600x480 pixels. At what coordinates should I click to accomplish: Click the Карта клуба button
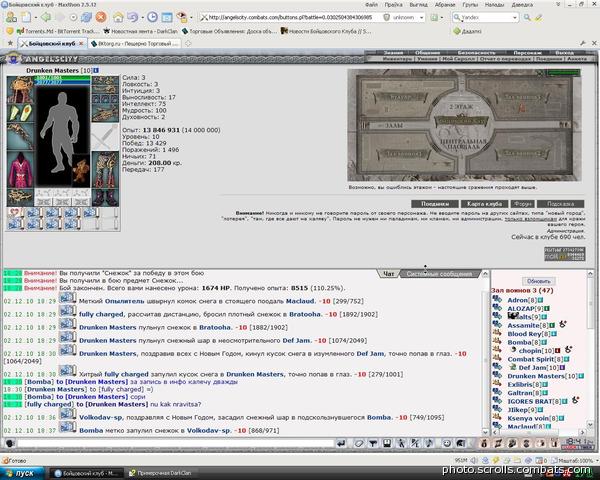[484, 204]
